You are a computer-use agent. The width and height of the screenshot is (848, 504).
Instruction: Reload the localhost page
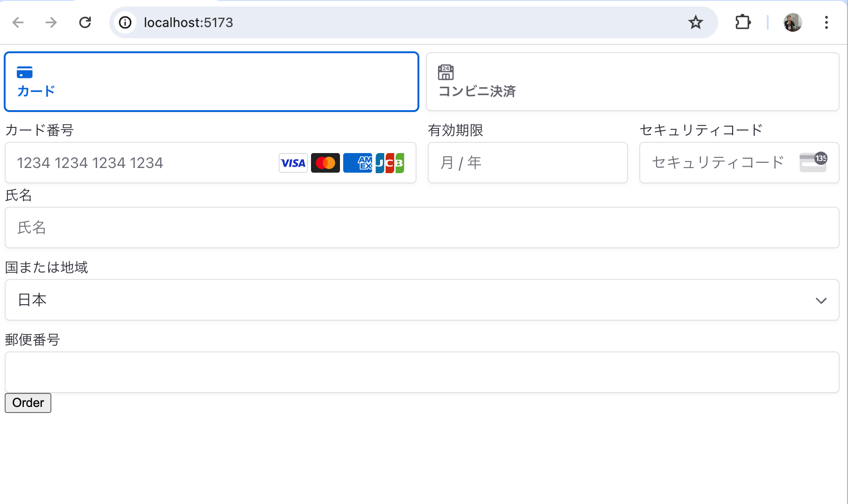coord(85,22)
